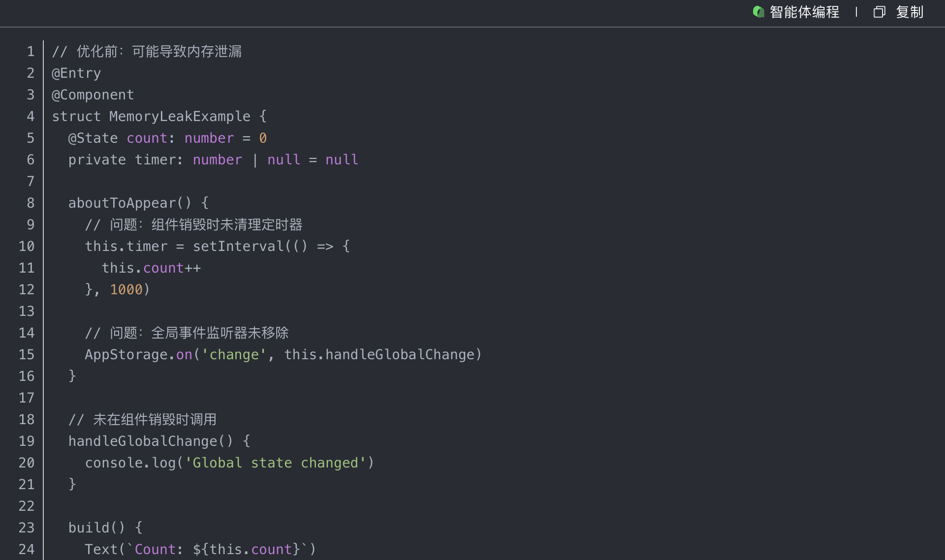Click line number 24 in gutter

[x=27, y=550]
